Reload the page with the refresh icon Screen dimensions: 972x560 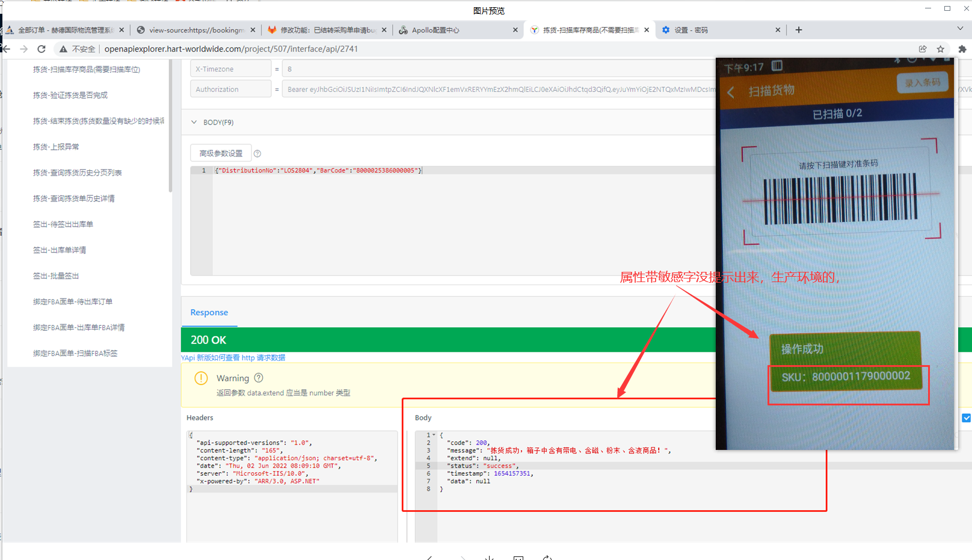[x=42, y=49]
